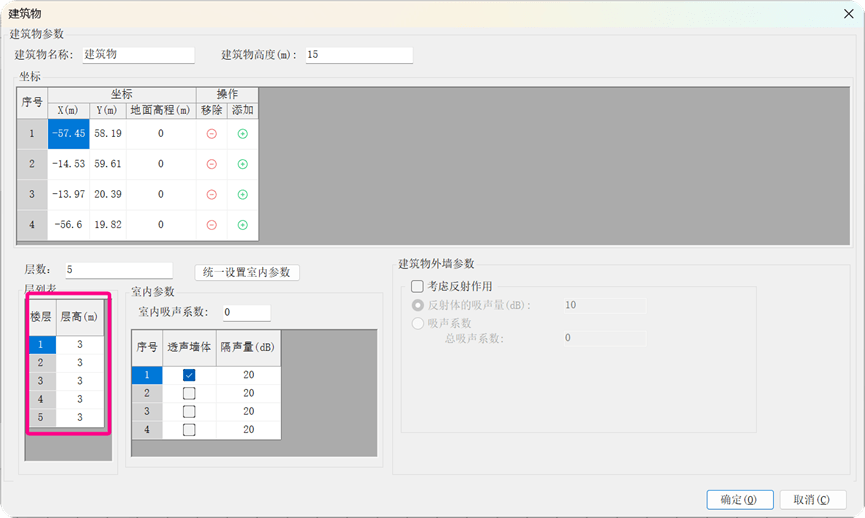The image size is (865, 518).
Task: Add point after row 2 using plus icon
Action: pos(242,164)
